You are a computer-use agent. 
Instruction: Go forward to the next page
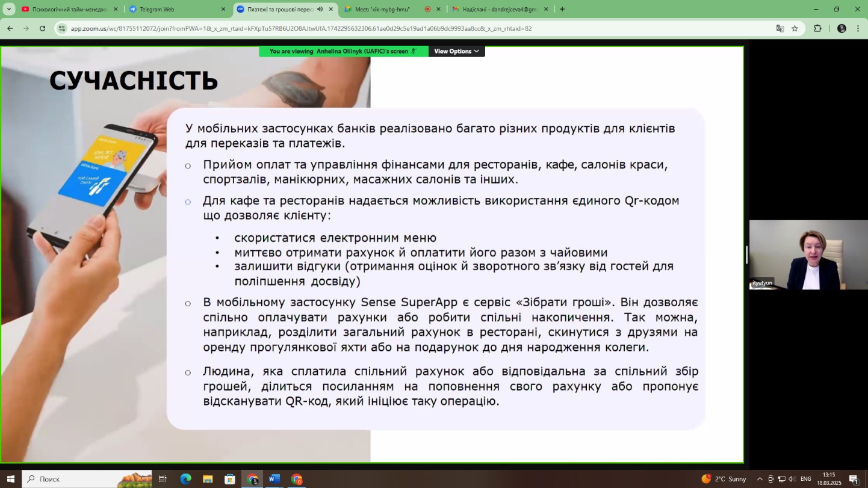tap(26, 28)
